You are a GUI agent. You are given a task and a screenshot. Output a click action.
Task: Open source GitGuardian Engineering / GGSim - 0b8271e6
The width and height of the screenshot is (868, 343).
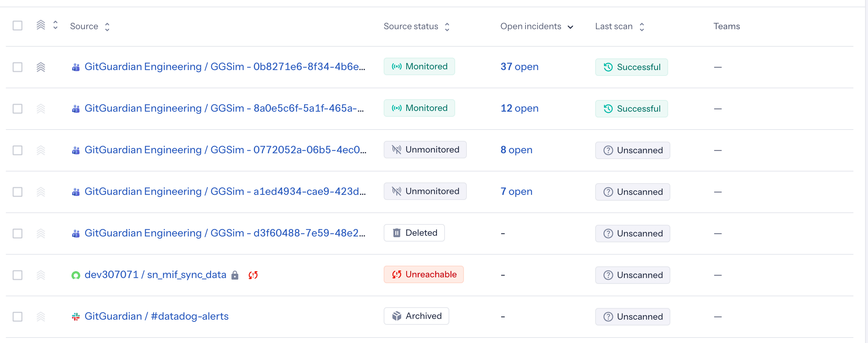(225, 67)
